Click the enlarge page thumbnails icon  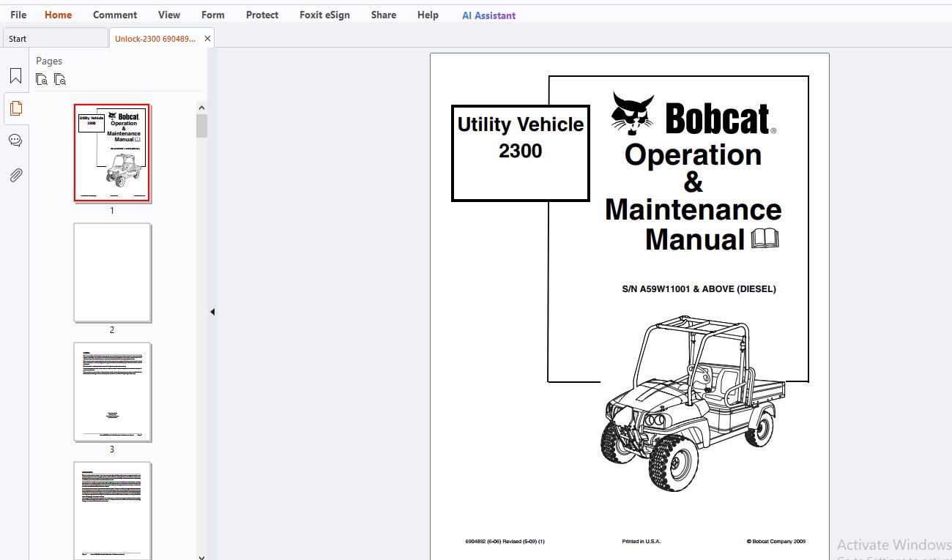[42, 79]
